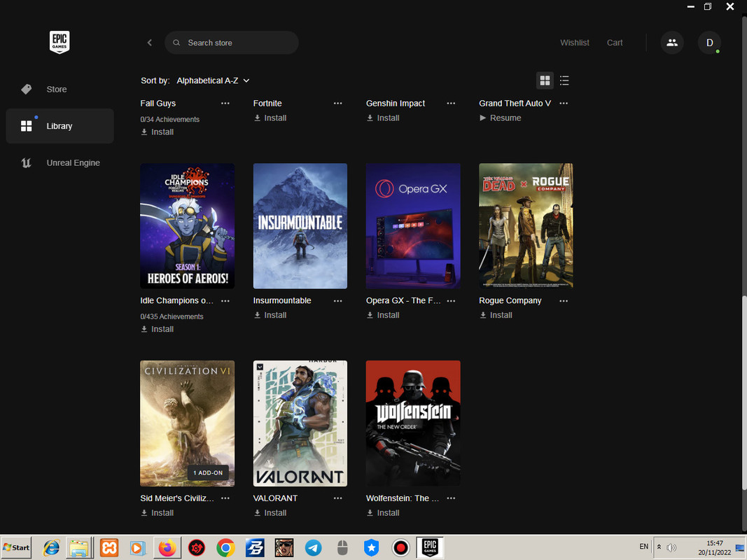Expand the Alphabetical A-Z sort dropdown
Viewport: 747px width, 560px height.
(213, 80)
